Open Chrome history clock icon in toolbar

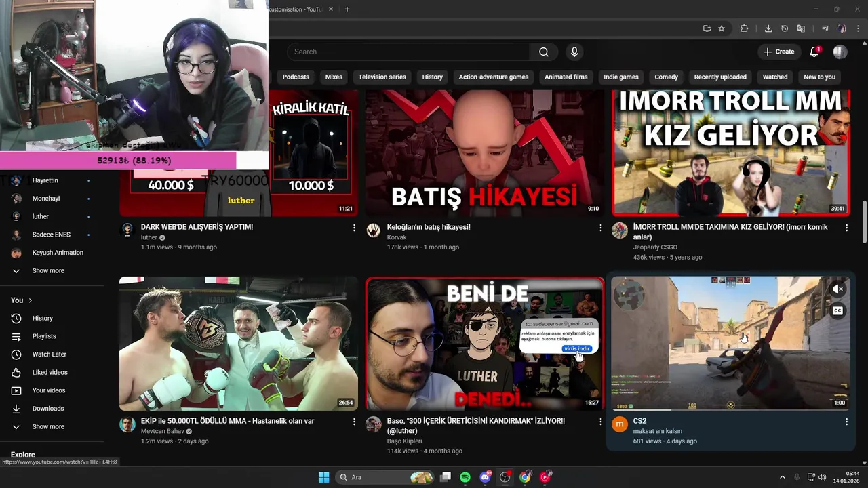[x=785, y=28]
